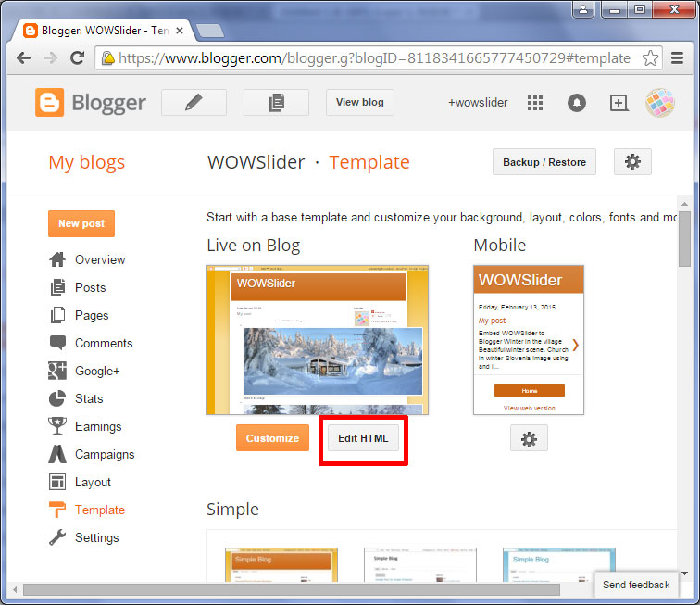Click the Edit HTML button
Image resolution: width=700 pixels, height=605 pixels.
point(363,438)
